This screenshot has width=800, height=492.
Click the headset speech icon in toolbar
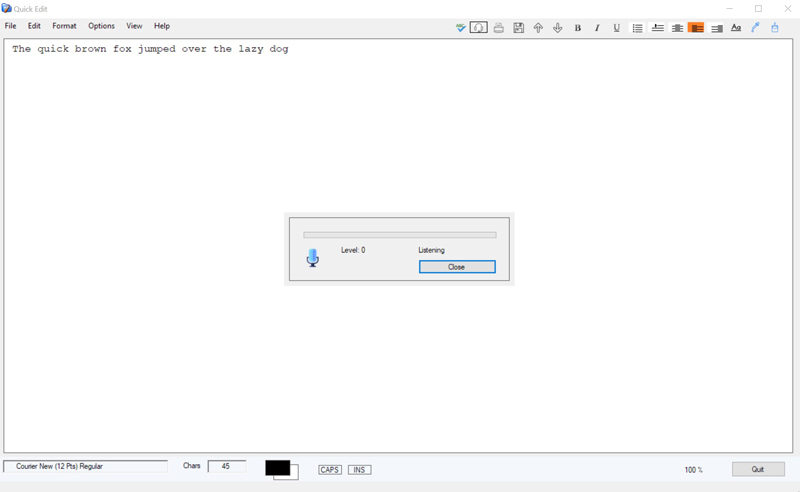[x=479, y=28]
